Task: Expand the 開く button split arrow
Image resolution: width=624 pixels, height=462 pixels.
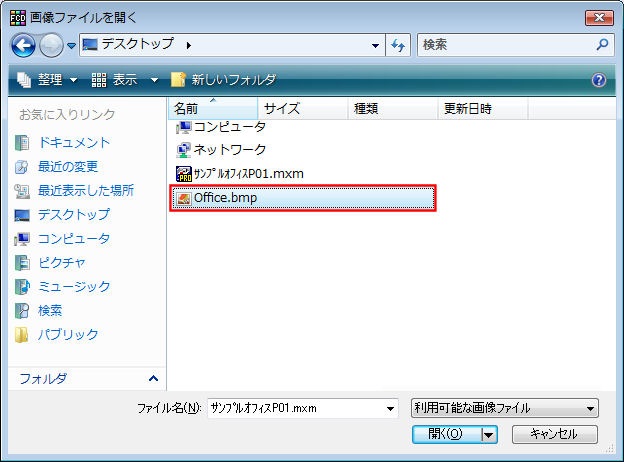Action: coord(488,434)
